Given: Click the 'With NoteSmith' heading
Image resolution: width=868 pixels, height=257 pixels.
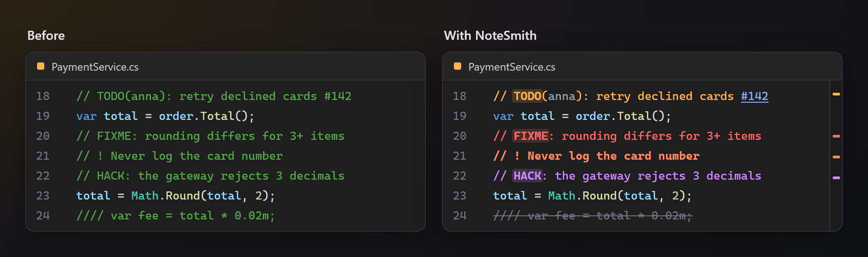Looking at the screenshot, I should 490,36.
